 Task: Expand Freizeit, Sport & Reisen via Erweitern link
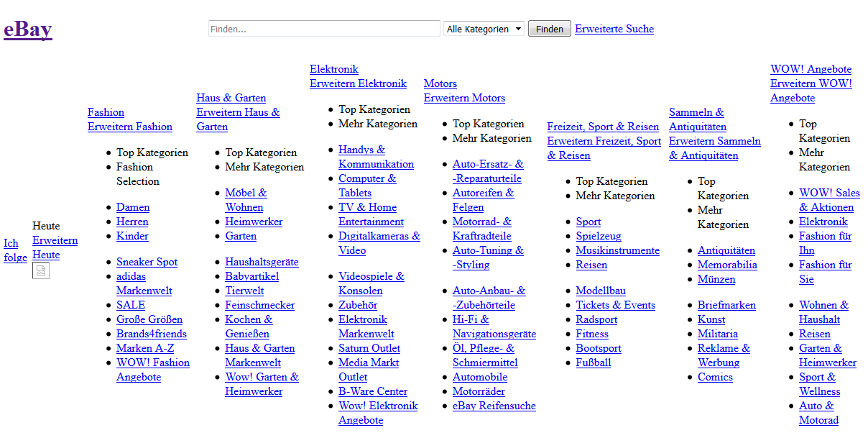[604, 148]
